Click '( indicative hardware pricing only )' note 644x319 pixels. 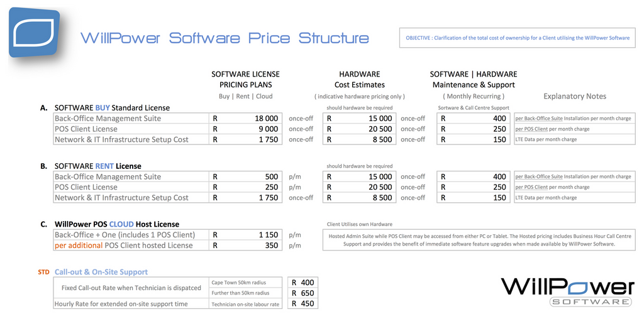coord(359,97)
